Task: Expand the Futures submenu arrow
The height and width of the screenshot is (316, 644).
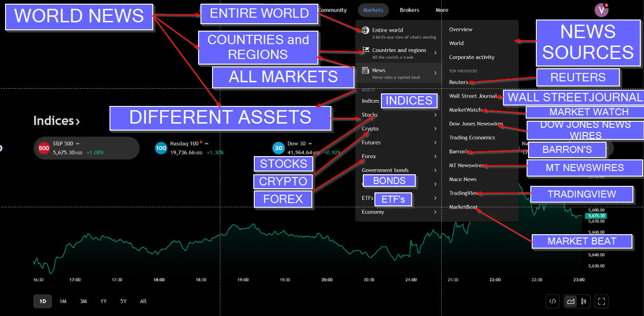Action: point(435,143)
